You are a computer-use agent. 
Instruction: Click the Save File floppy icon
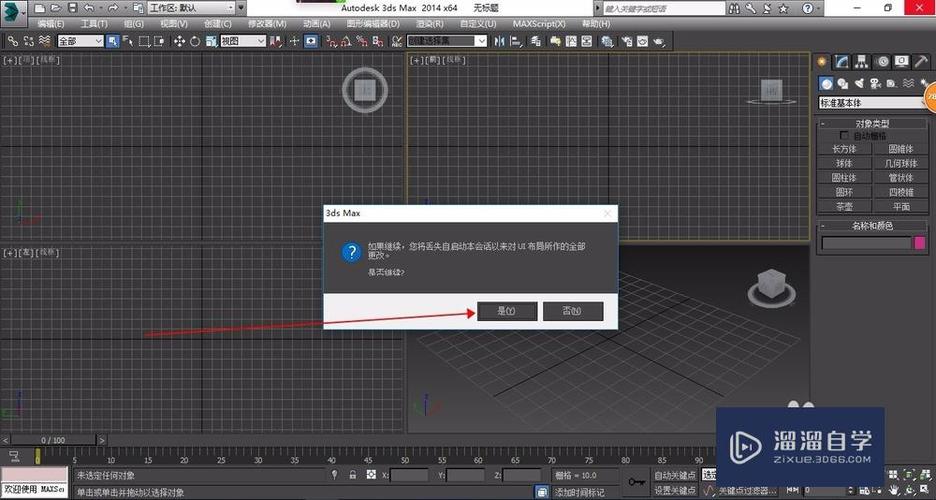click(x=72, y=8)
